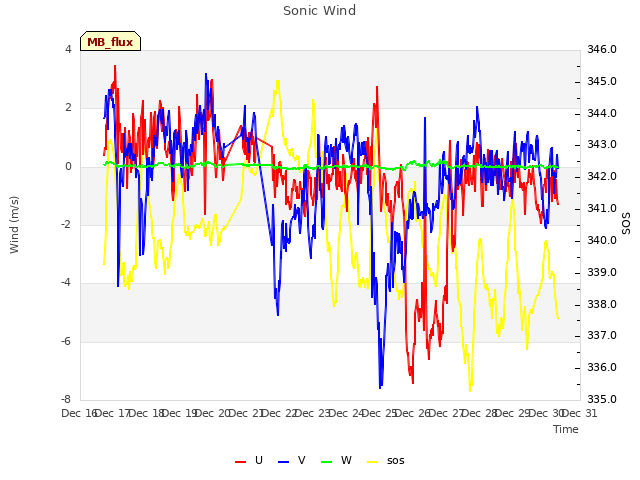Click the 337.0 right axis value
This screenshot has width=640, height=480.
(x=602, y=336)
